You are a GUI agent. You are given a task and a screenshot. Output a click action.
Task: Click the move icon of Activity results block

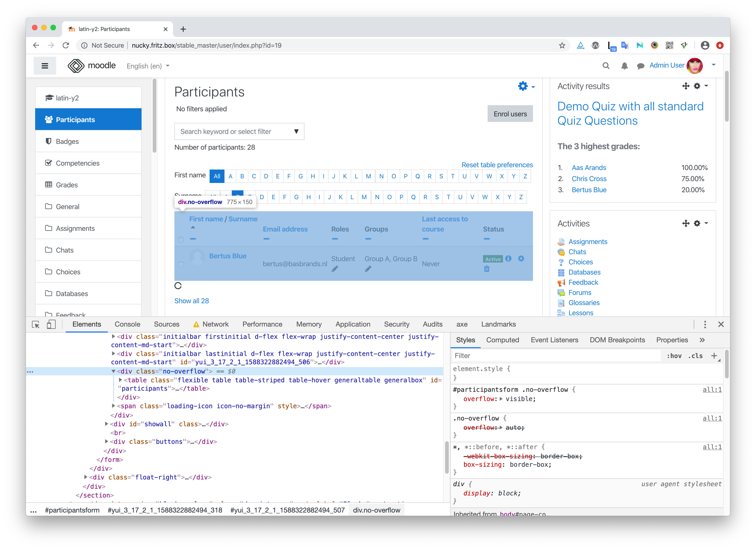[x=685, y=86]
